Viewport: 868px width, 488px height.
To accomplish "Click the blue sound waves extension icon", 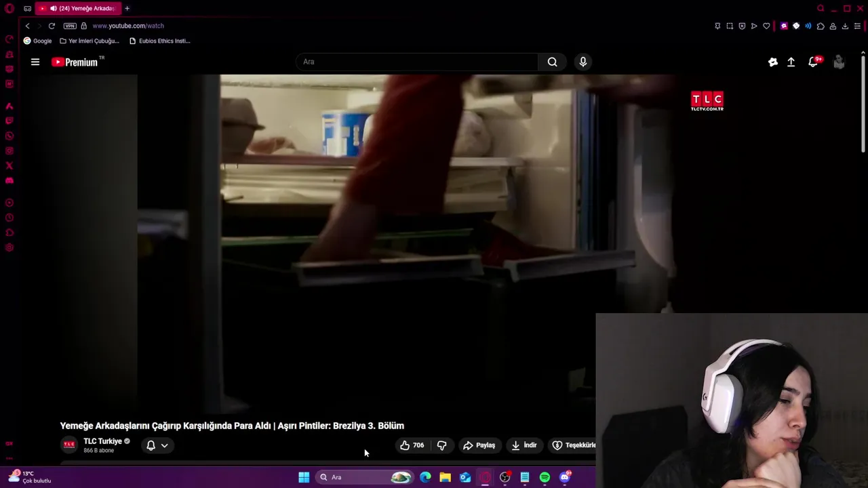I will 808,26.
